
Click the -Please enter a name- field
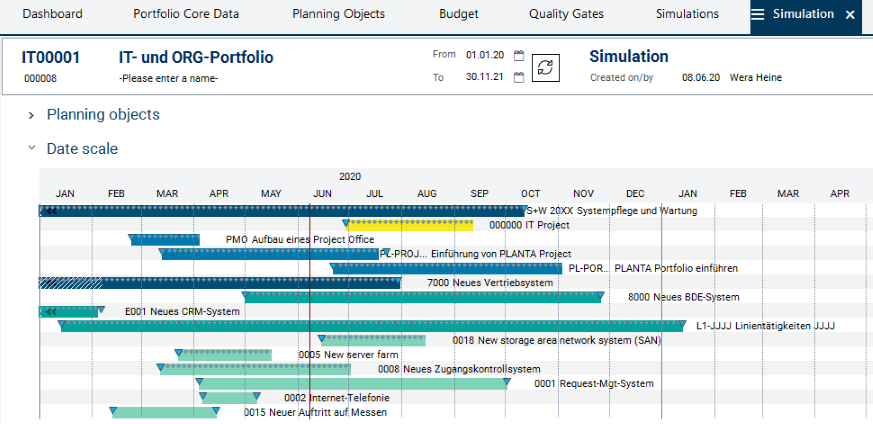point(168,79)
